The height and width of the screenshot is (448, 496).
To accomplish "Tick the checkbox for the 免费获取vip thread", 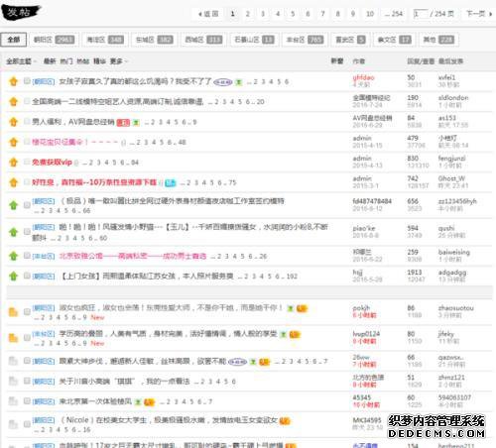I will pos(27,162).
